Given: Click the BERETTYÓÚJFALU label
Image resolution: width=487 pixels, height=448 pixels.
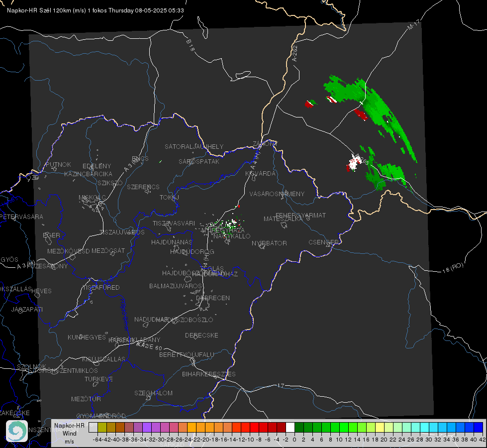Looking at the screenshot, I should click(x=187, y=354).
